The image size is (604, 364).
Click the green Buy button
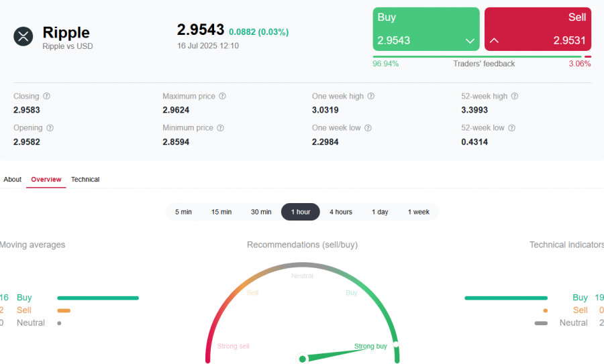point(426,29)
